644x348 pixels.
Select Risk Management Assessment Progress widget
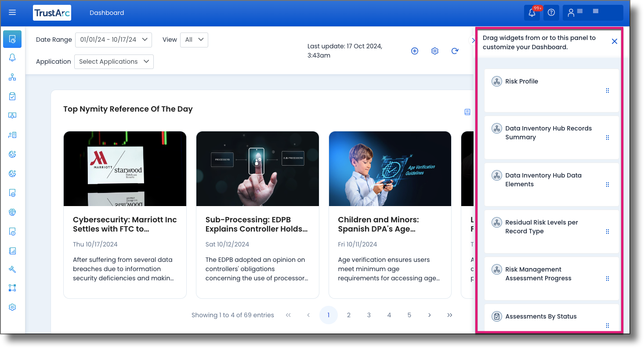click(x=552, y=278)
